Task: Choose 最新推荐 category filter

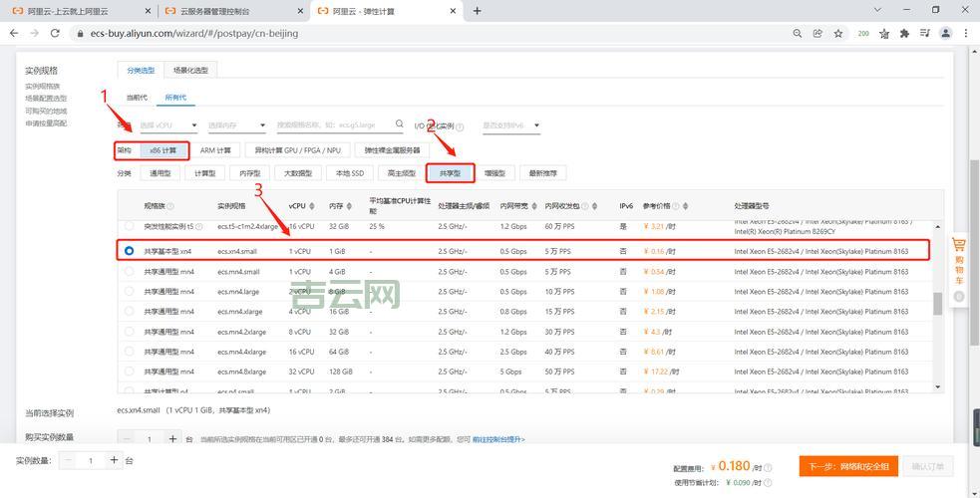Action: [x=542, y=173]
